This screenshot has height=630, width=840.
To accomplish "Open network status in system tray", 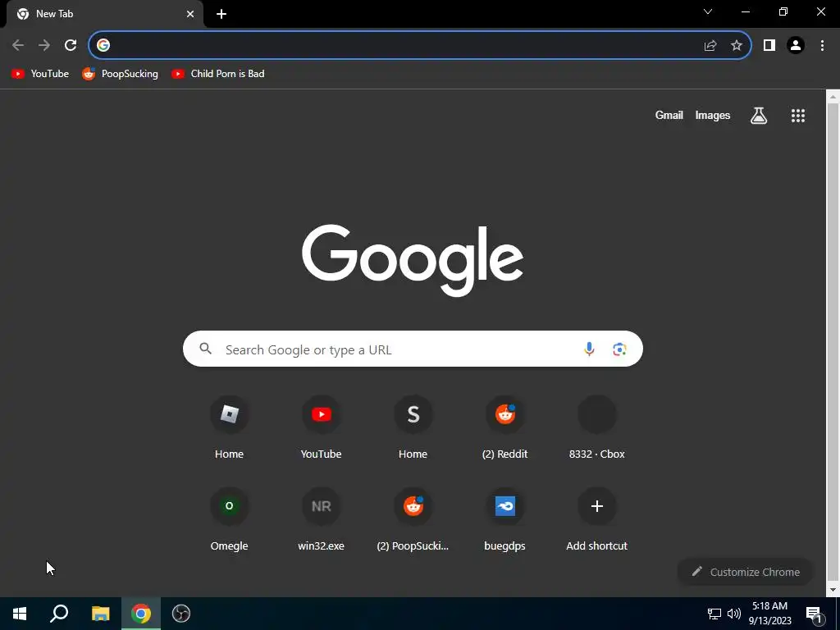I will [x=714, y=614].
